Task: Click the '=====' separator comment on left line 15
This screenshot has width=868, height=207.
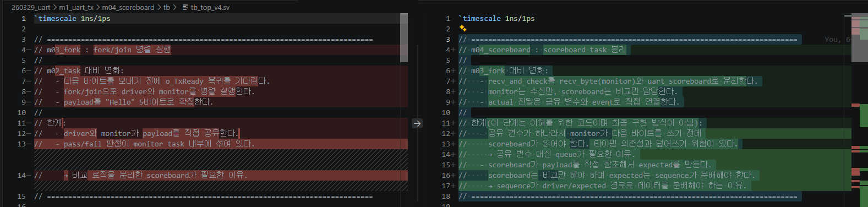Action: (x=204, y=196)
